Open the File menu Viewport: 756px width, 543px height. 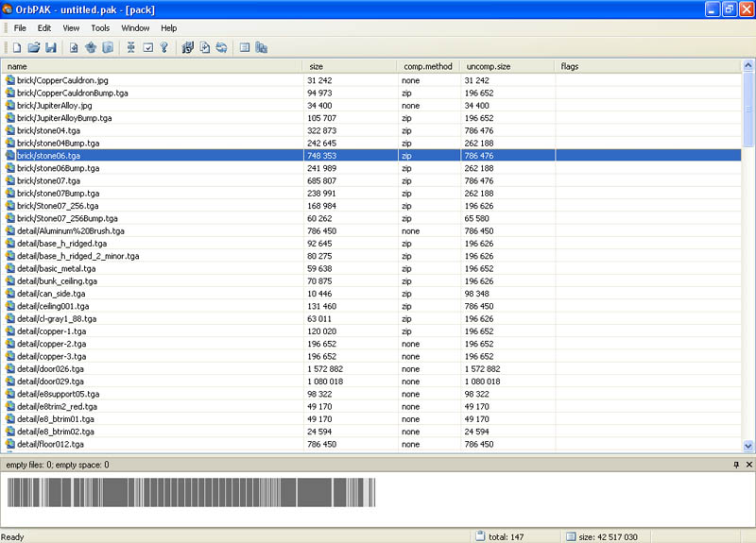(20, 28)
